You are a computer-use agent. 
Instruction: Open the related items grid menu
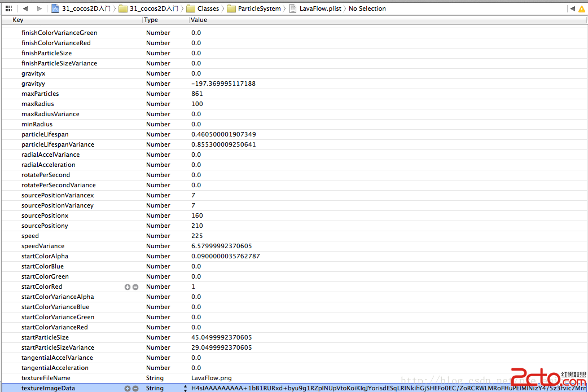click(x=8, y=8)
